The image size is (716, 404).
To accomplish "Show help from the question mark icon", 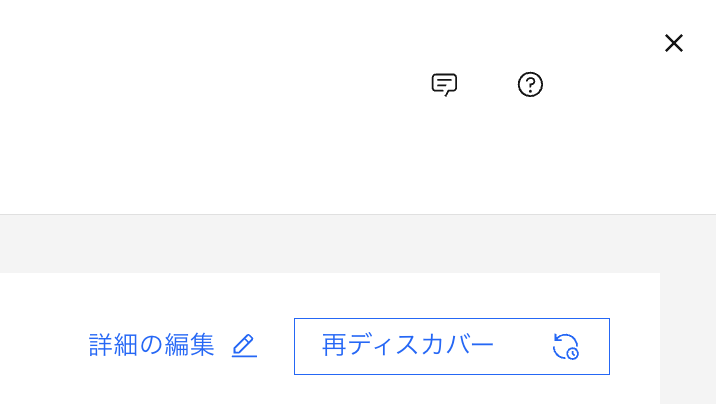I will tap(530, 85).
